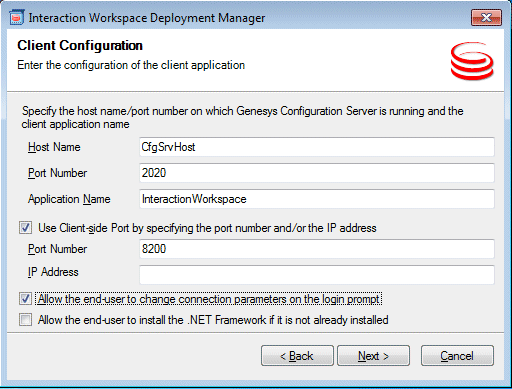Click the IP Address label
Image resolution: width=512 pixels, height=389 pixels.
[x=53, y=272]
